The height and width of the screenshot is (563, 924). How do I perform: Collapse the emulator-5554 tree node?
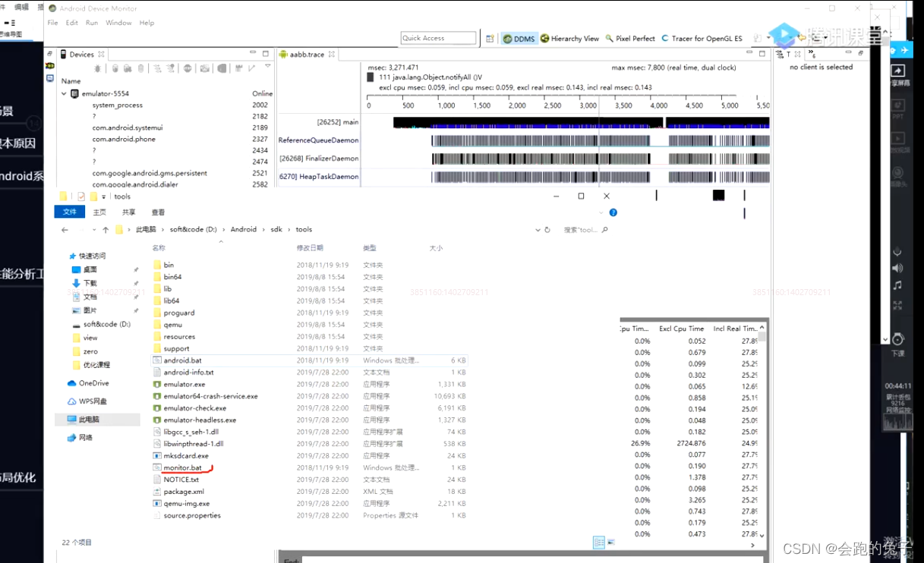64,93
